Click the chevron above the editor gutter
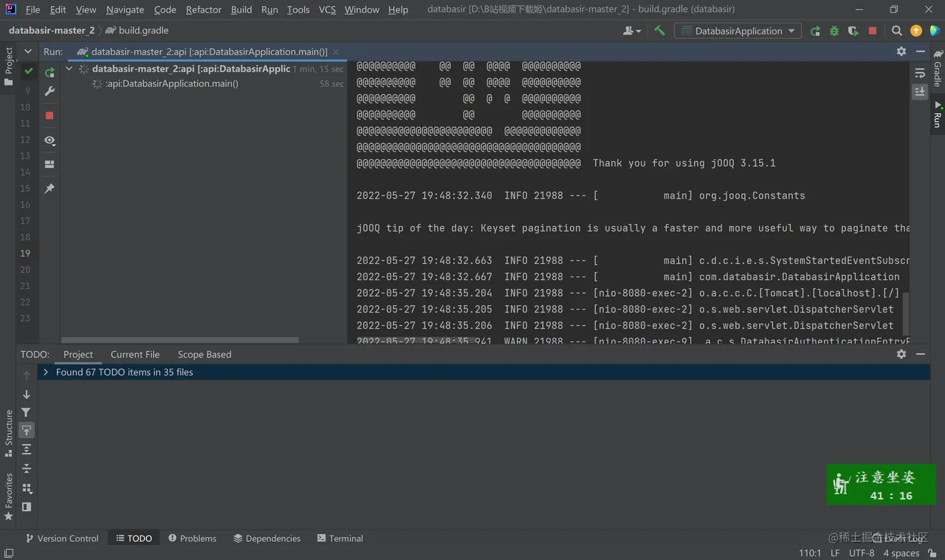Screen dimensions: 945x560 (x=28, y=51)
